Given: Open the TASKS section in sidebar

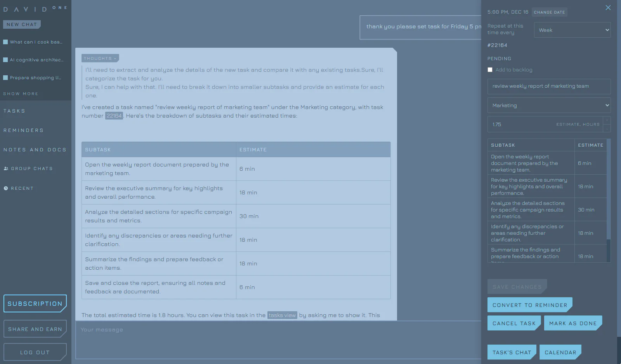Looking at the screenshot, I should [x=14, y=111].
